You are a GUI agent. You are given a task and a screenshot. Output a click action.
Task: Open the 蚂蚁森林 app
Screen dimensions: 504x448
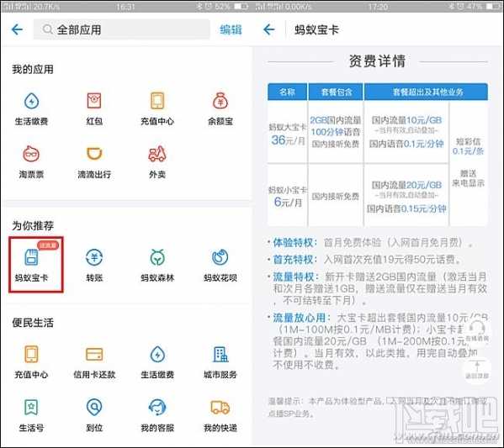(x=157, y=266)
